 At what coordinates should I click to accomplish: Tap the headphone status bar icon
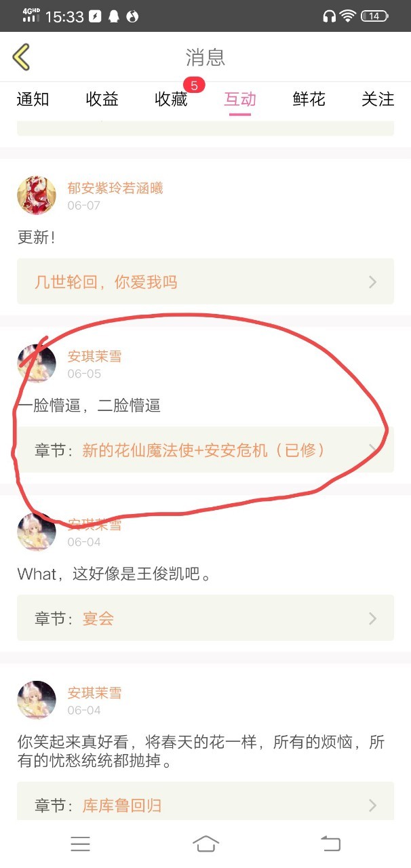tap(330, 16)
